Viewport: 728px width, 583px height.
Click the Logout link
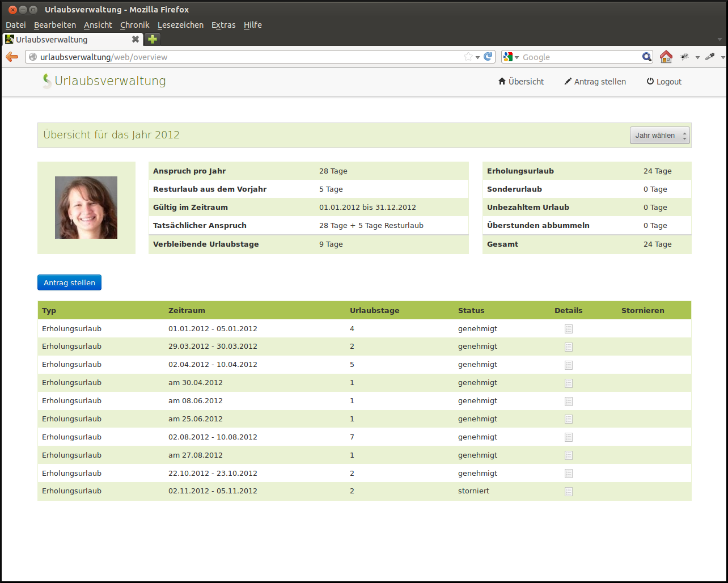(664, 82)
